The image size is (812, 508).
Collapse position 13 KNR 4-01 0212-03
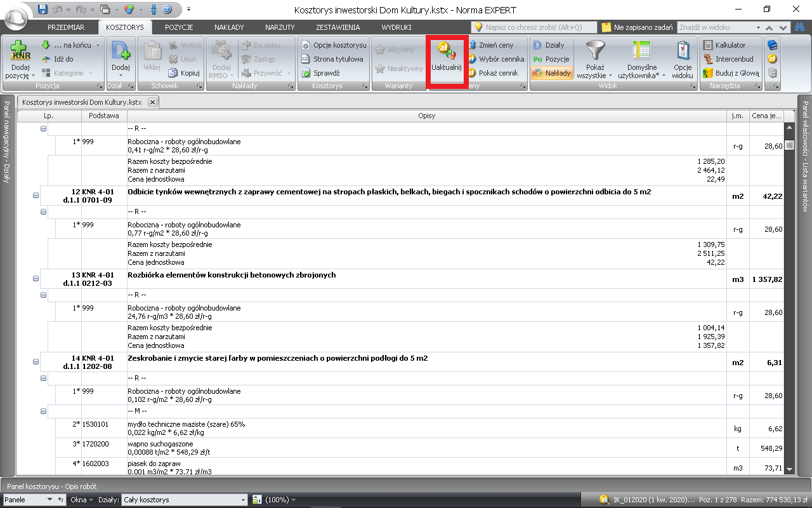click(36, 279)
